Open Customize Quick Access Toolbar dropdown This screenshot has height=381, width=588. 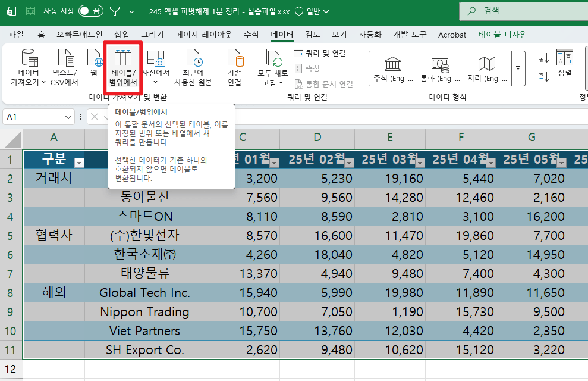pyautogui.click(x=131, y=11)
